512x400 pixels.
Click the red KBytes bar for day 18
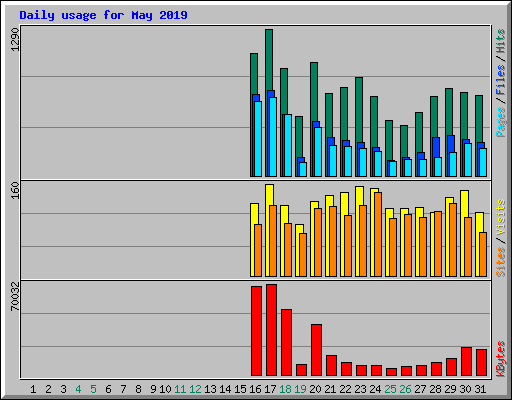[286, 342]
